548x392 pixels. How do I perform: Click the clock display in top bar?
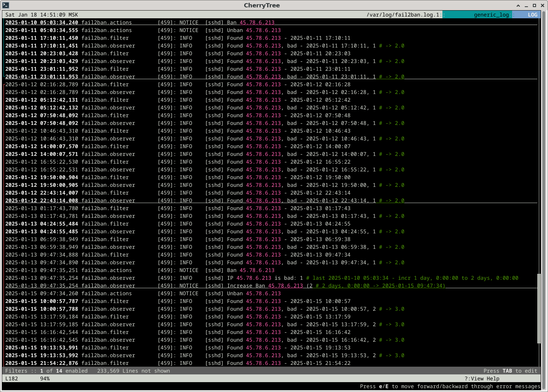(x=42, y=15)
